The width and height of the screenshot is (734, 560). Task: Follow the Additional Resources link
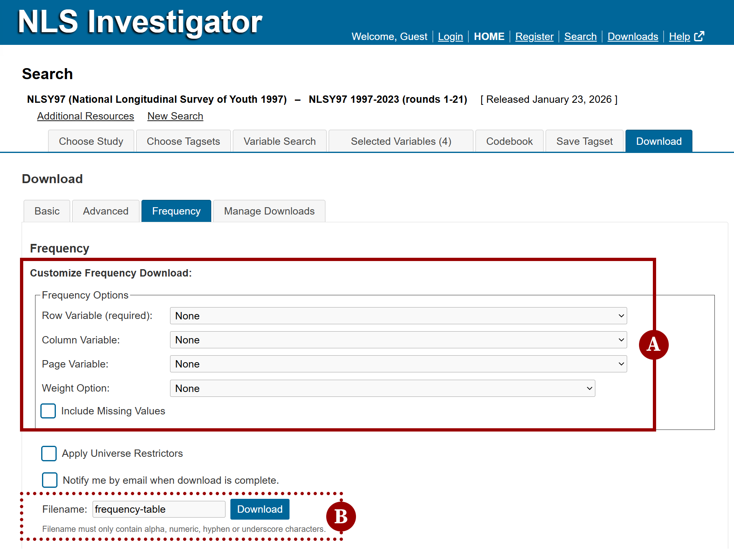tap(86, 116)
